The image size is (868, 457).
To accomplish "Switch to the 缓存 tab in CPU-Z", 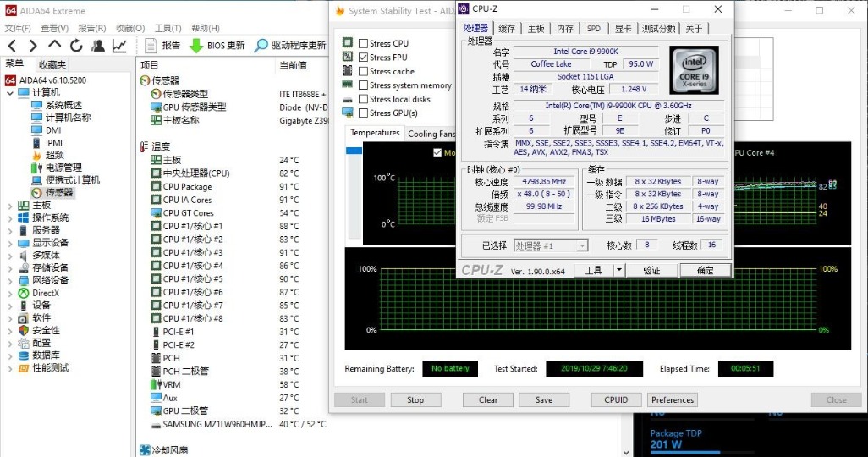I will coord(507,28).
